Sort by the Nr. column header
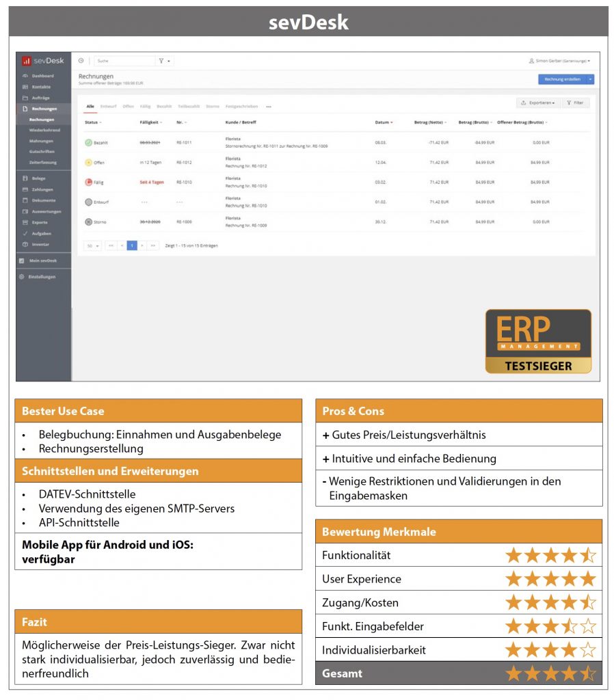The width and height of the screenshot is (614, 700). [181, 122]
